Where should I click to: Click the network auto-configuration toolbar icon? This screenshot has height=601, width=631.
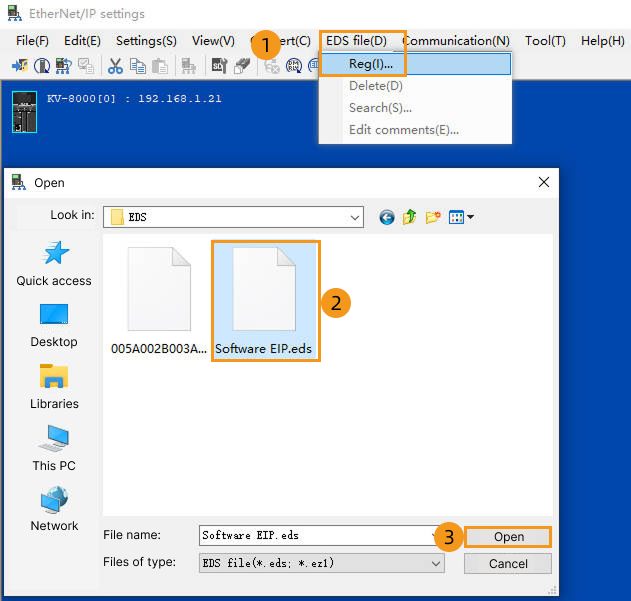(63, 66)
